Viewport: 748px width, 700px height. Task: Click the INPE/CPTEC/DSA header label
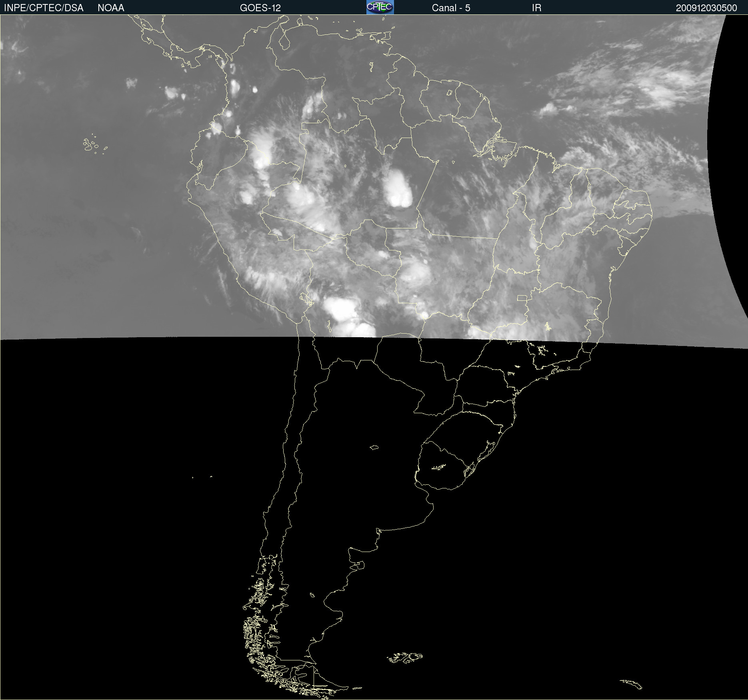coord(44,8)
